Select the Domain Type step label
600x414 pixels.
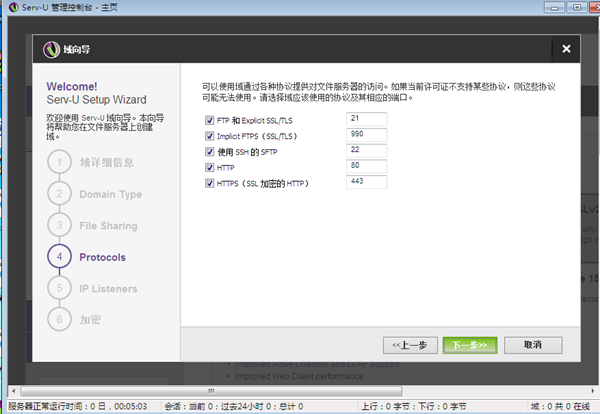(x=111, y=194)
